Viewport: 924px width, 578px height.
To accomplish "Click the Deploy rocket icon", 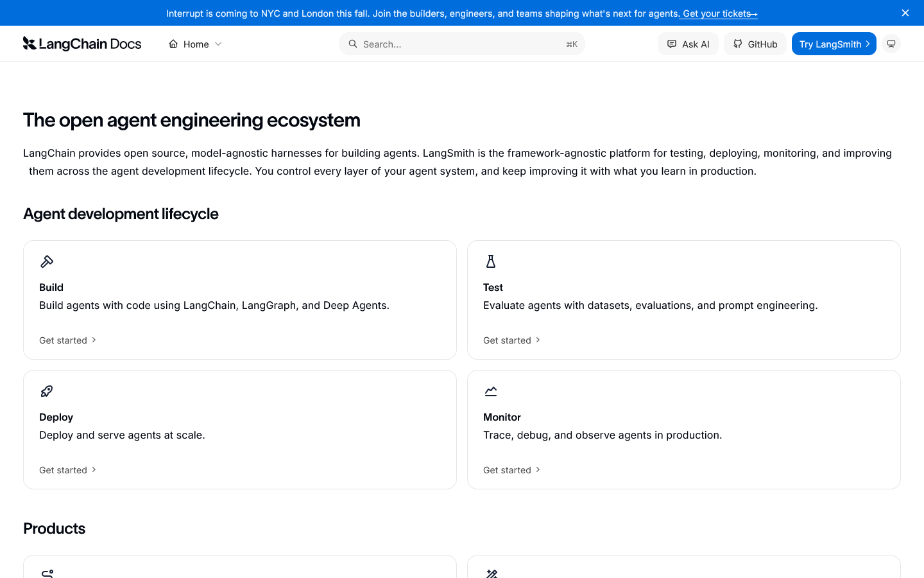I will click(47, 391).
